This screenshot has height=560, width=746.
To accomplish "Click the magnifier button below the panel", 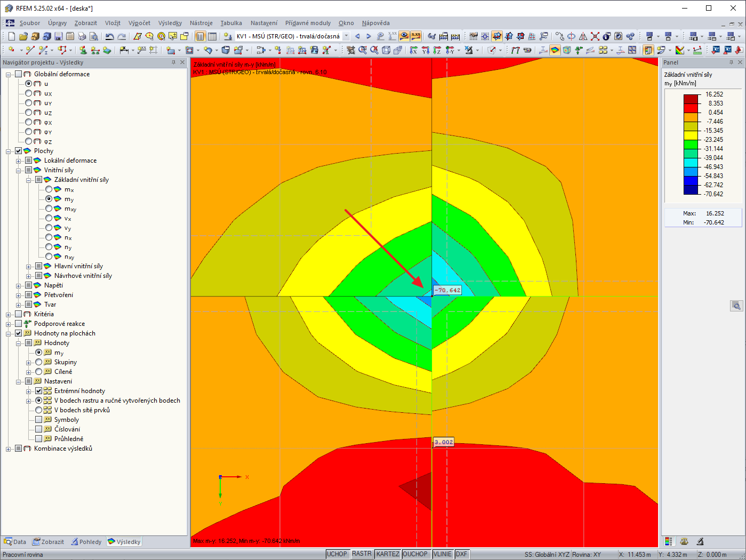I will pos(736,306).
